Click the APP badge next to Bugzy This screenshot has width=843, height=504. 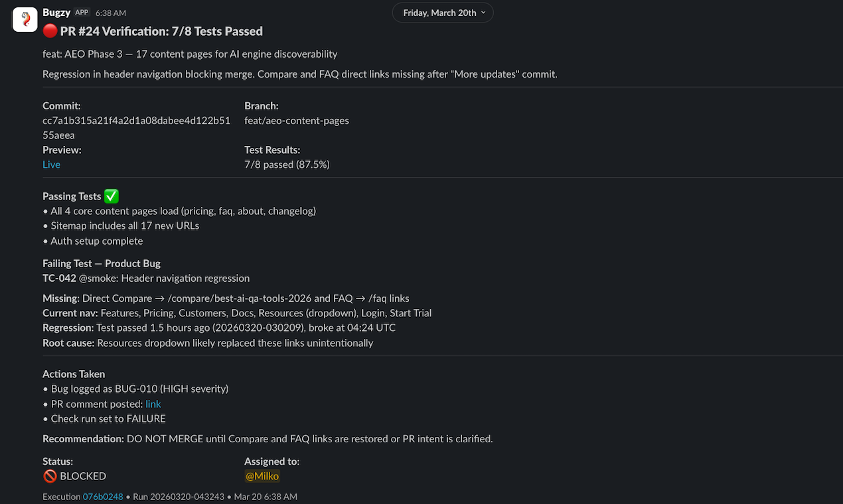tap(82, 13)
